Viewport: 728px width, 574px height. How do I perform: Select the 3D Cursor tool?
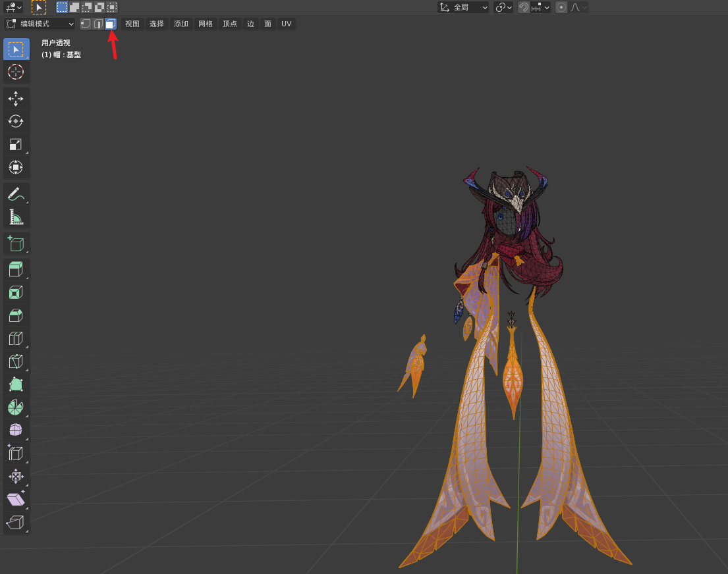pyautogui.click(x=16, y=72)
